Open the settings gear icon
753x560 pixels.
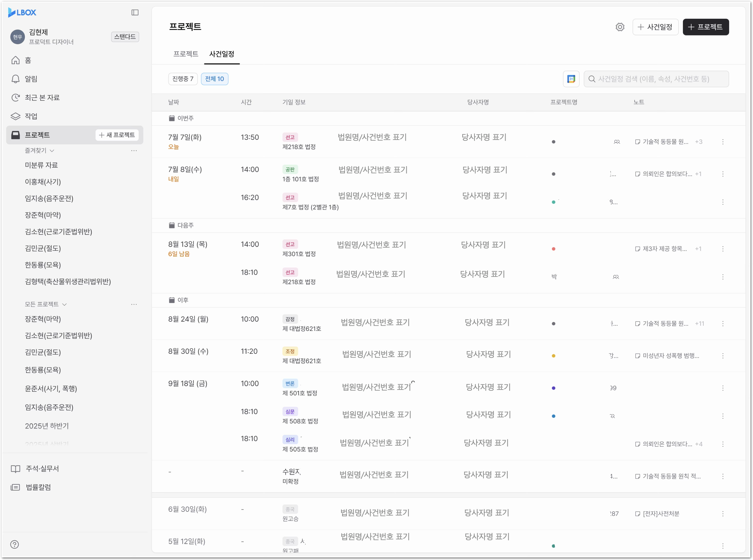[620, 27]
